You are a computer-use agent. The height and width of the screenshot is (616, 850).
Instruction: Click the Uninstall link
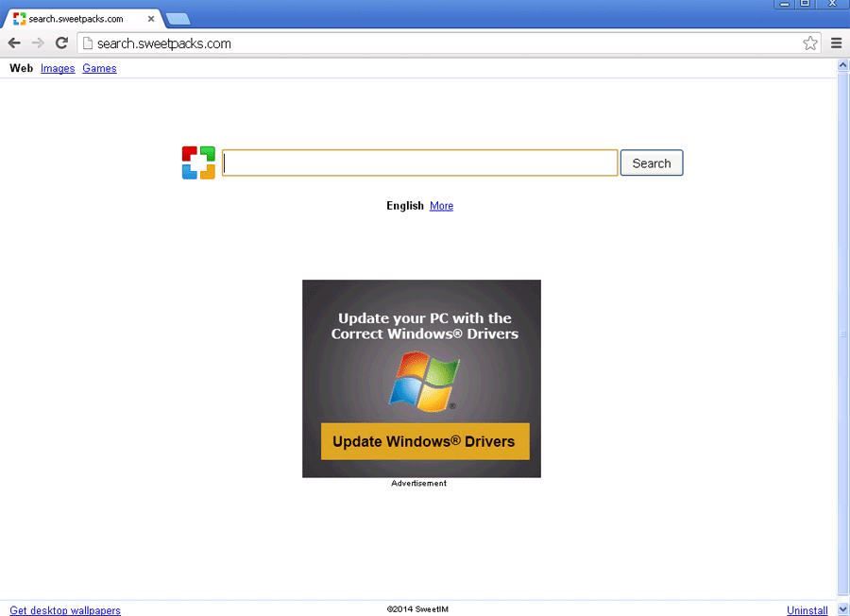pos(807,610)
